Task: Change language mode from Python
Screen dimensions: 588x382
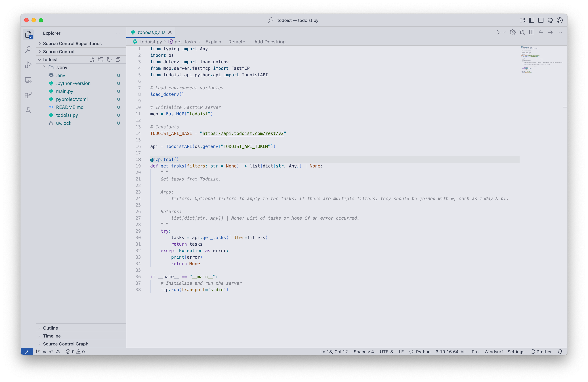Action: point(423,352)
